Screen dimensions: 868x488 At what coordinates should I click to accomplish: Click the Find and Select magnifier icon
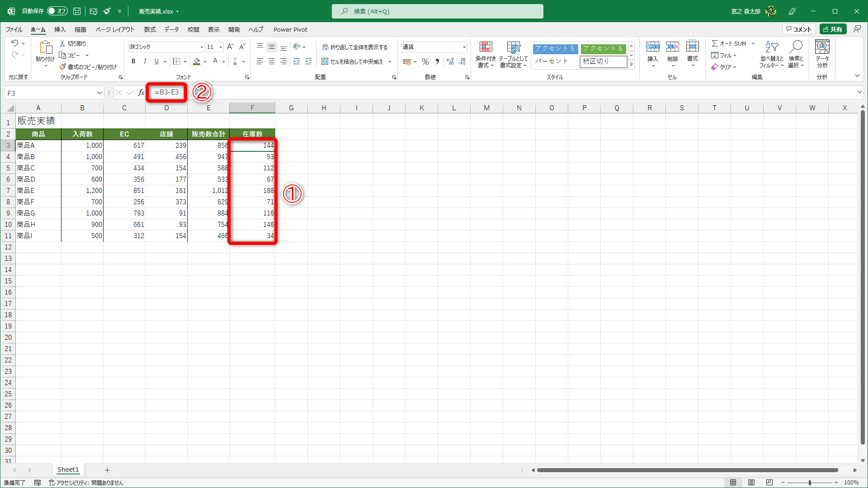tap(796, 47)
